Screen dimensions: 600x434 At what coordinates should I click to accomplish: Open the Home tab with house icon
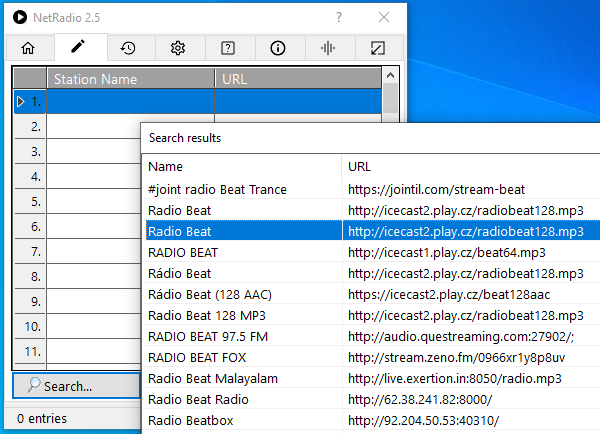pyautogui.click(x=28, y=48)
